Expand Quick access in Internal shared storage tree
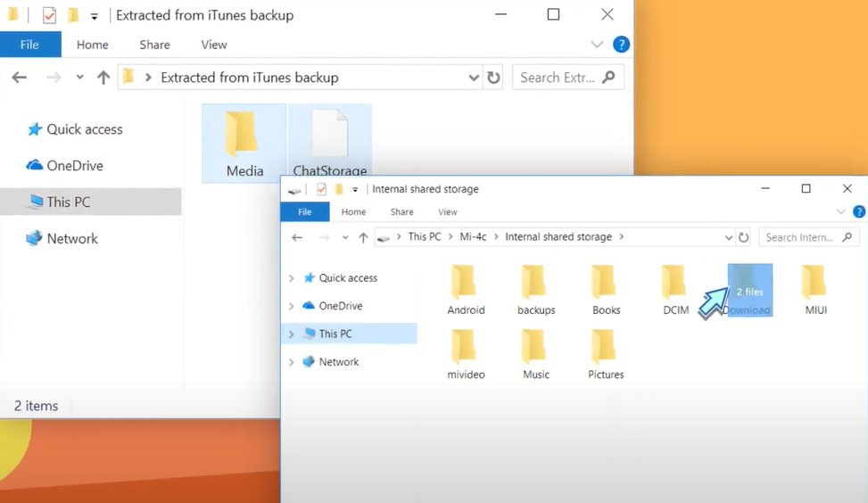 291,277
